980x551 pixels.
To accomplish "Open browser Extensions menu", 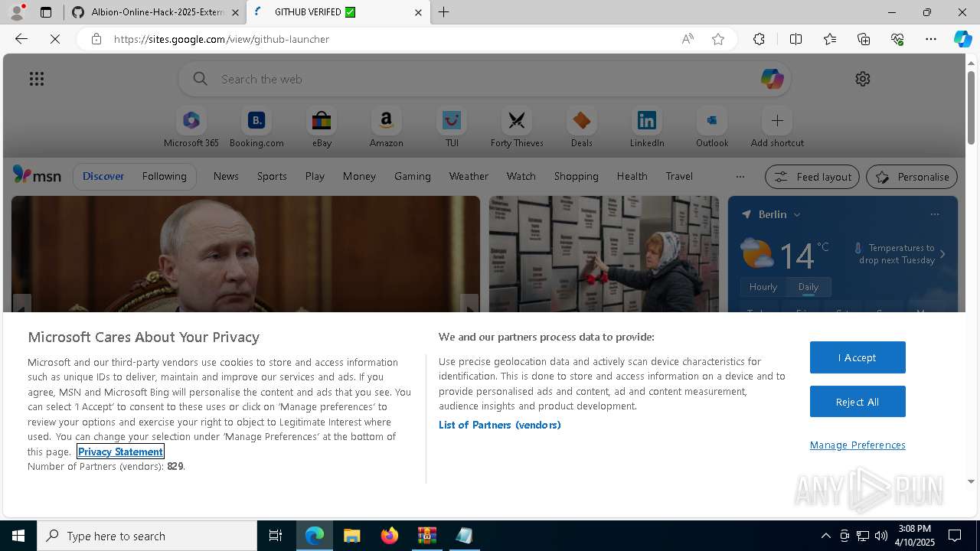I will click(x=759, y=39).
